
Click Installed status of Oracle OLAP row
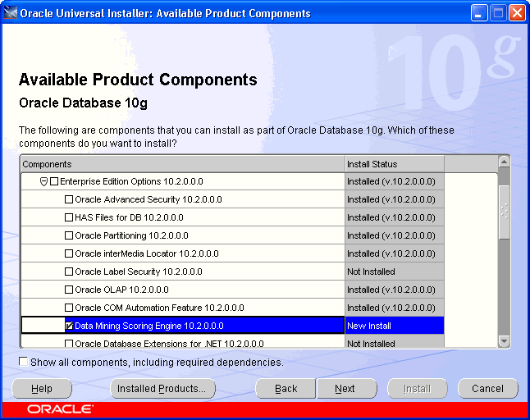tap(395, 290)
